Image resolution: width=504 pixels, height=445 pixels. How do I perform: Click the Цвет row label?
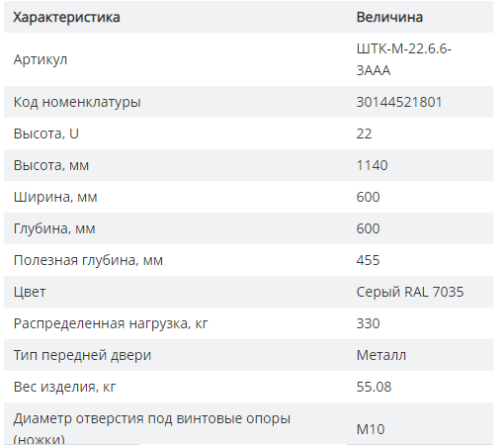coord(30,292)
